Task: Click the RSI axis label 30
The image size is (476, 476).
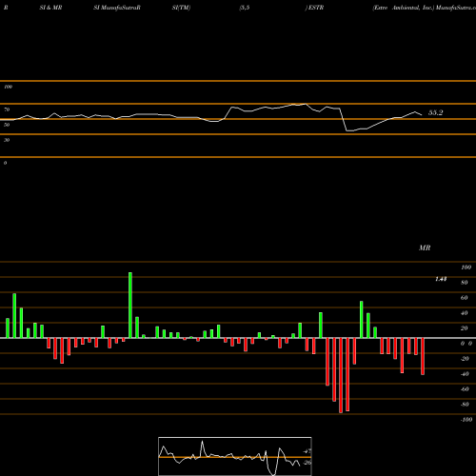Action: click(7, 140)
